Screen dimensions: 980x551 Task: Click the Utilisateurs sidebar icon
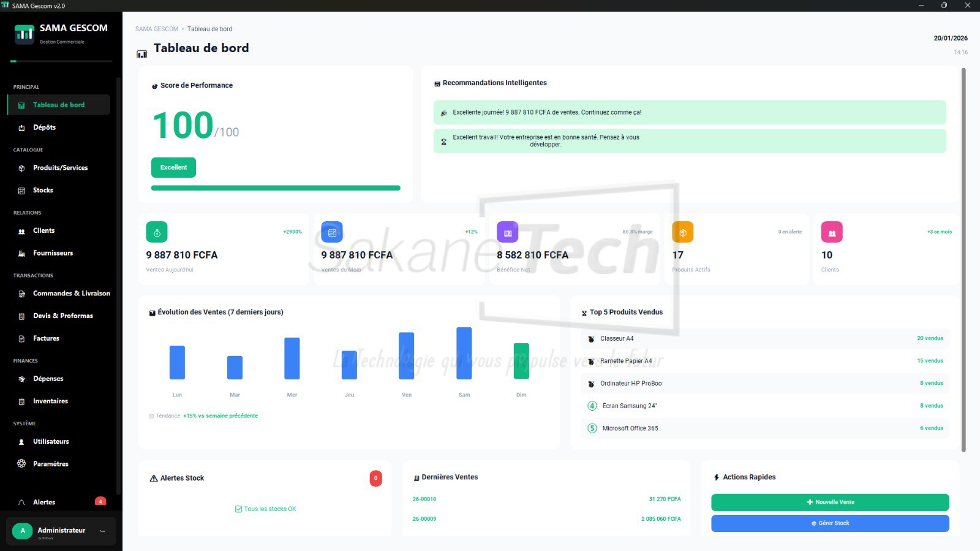pyautogui.click(x=21, y=442)
